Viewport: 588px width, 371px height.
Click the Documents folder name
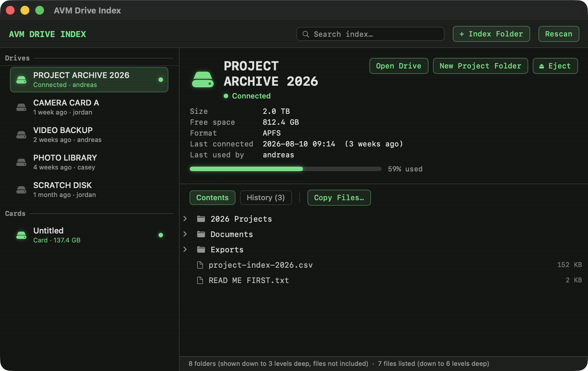(x=232, y=234)
